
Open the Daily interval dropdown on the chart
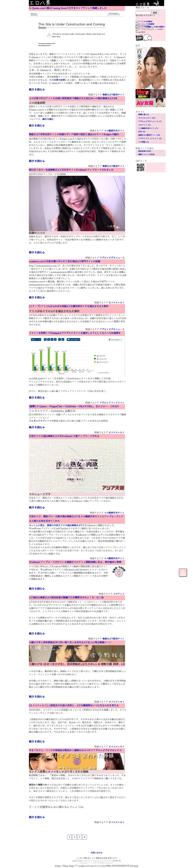pos(36,340)
